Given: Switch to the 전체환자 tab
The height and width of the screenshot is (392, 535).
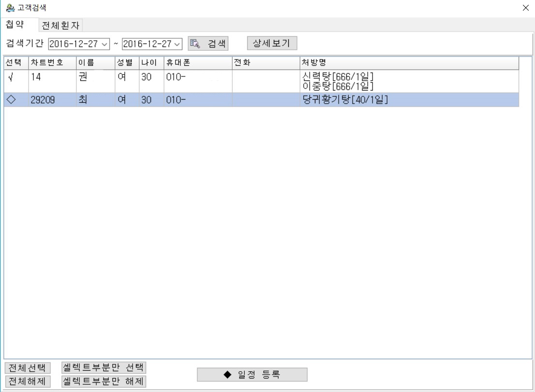Looking at the screenshot, I should click(61, 26).
